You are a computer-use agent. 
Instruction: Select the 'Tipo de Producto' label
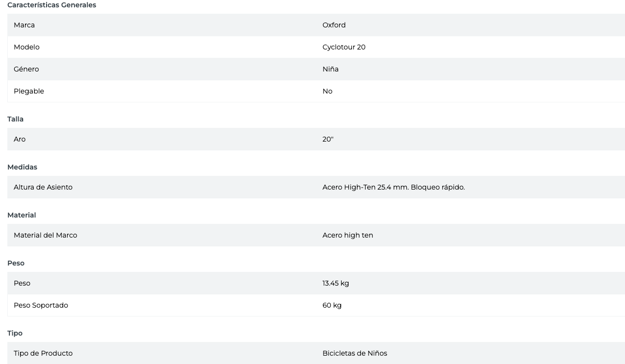coord(43,353)
